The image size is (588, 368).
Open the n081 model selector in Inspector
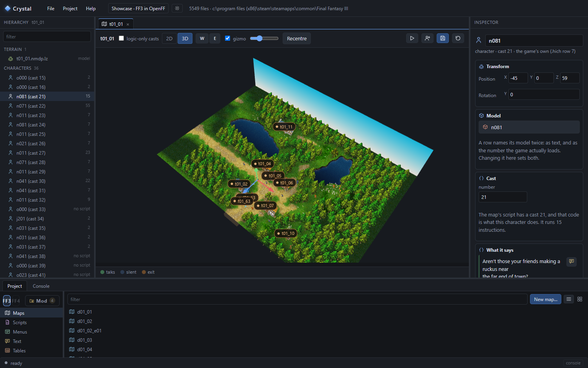pos(529,127)
